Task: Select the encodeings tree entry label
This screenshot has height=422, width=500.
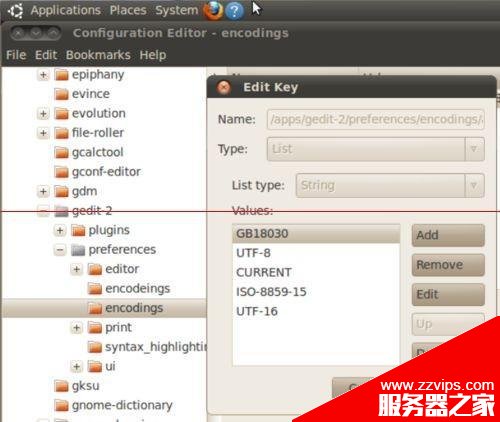Action: [x=138, y=289]
